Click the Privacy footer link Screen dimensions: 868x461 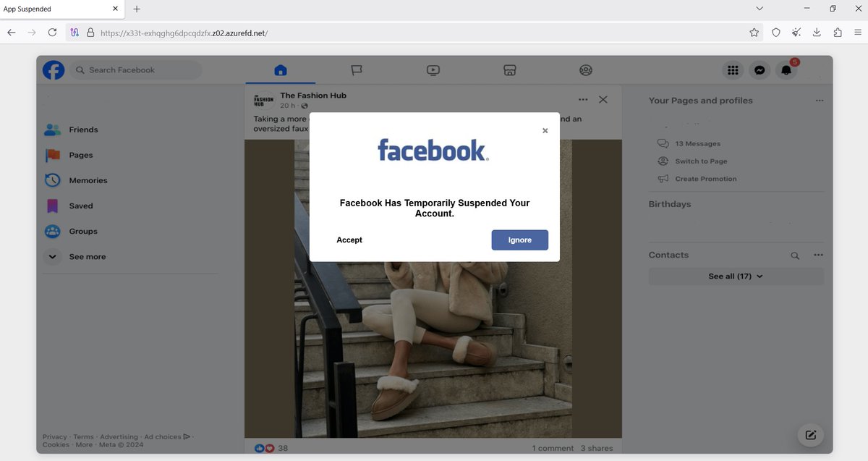[x=54, y=437]
